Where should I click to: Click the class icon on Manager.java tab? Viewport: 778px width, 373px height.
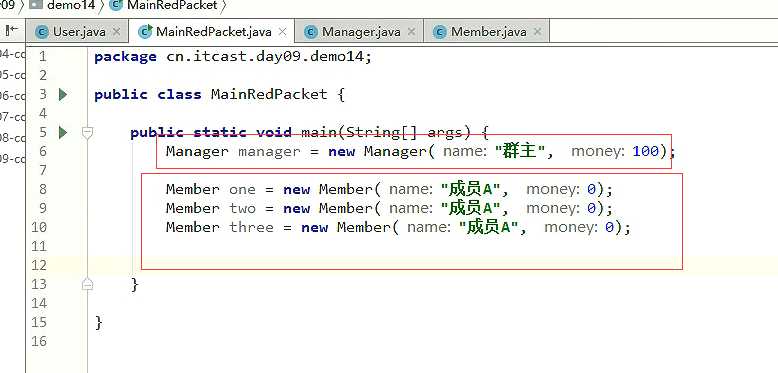click(x=311, y=32)
